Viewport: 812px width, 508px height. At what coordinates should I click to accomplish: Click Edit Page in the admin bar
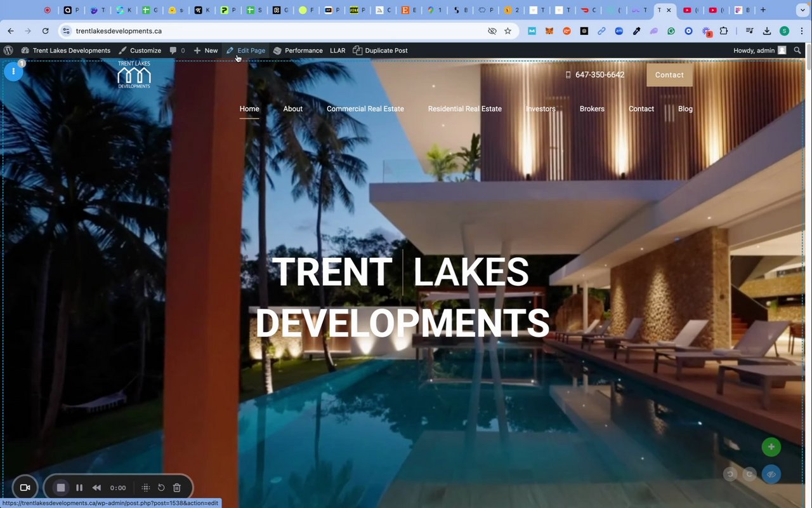click(246, 50)
